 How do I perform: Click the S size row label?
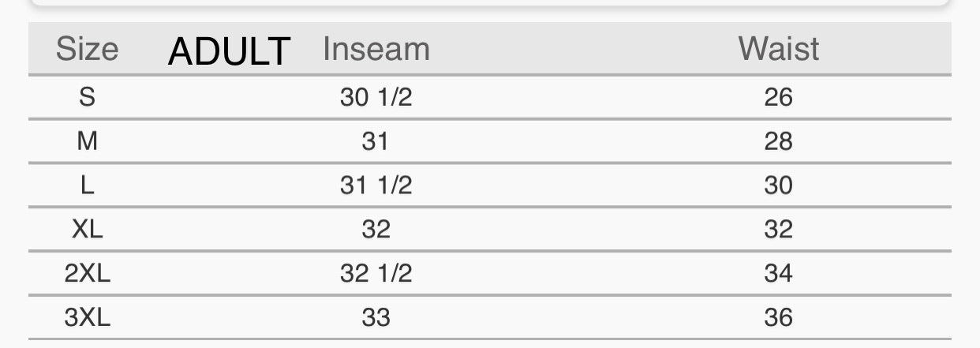(x=87, y=98)
